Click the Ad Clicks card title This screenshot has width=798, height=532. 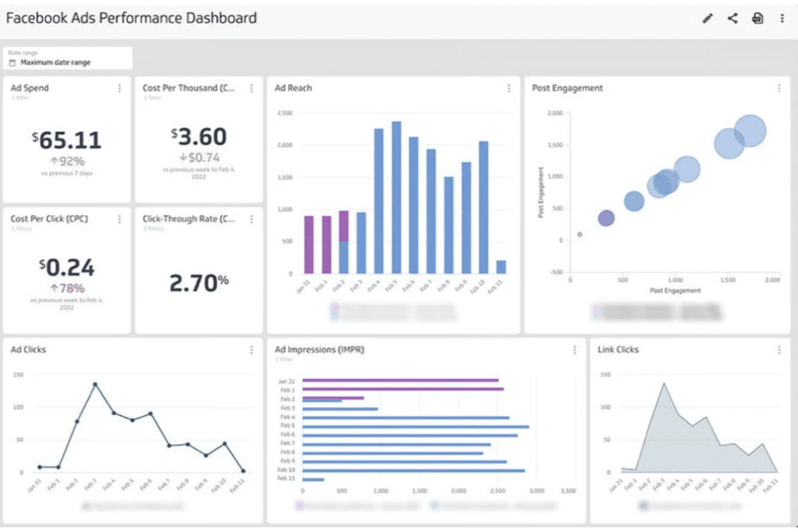(29, 349)
